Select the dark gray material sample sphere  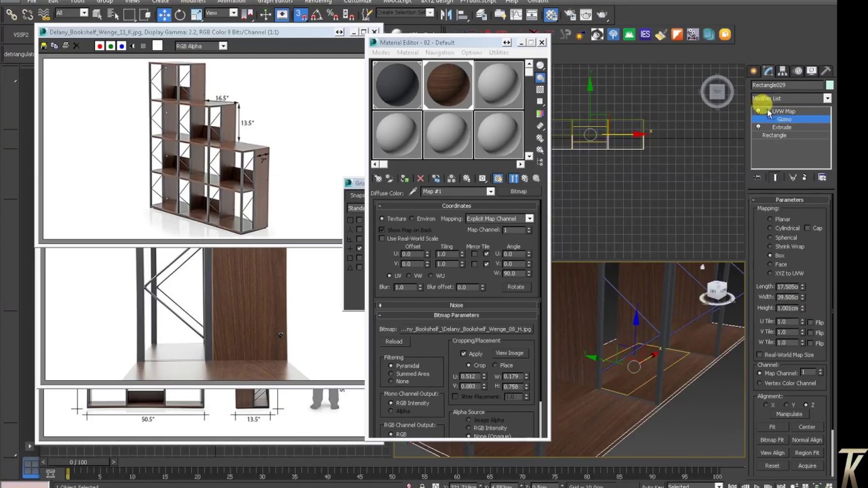(x=397, y=85)
